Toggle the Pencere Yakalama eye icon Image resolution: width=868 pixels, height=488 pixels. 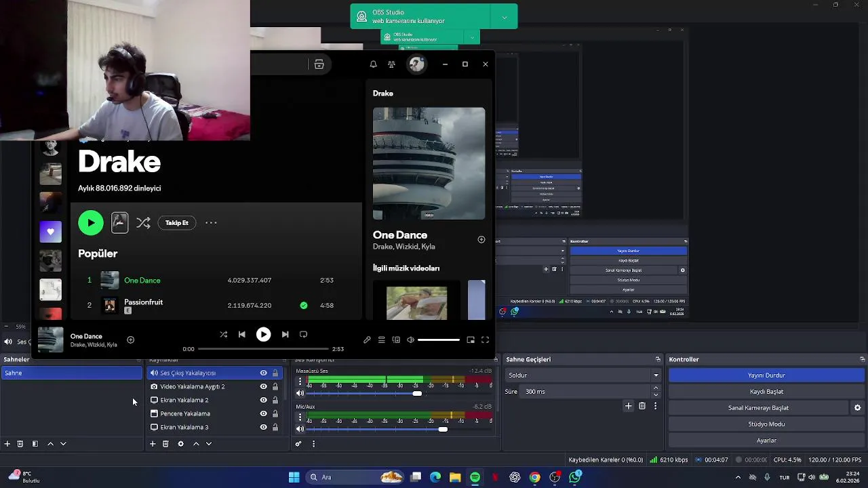click(263, 413)
